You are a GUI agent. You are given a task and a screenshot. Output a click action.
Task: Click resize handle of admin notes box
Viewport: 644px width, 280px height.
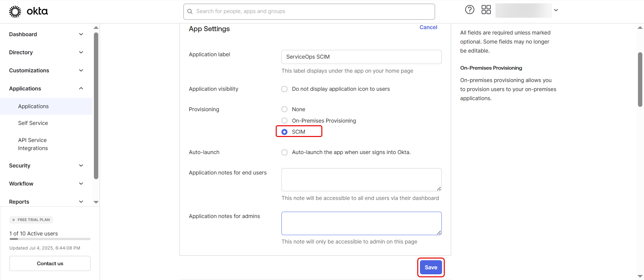439,232
